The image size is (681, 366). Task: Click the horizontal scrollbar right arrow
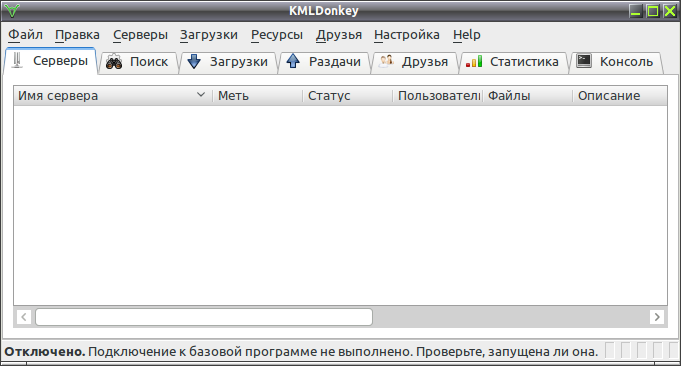tap(657, 317)
